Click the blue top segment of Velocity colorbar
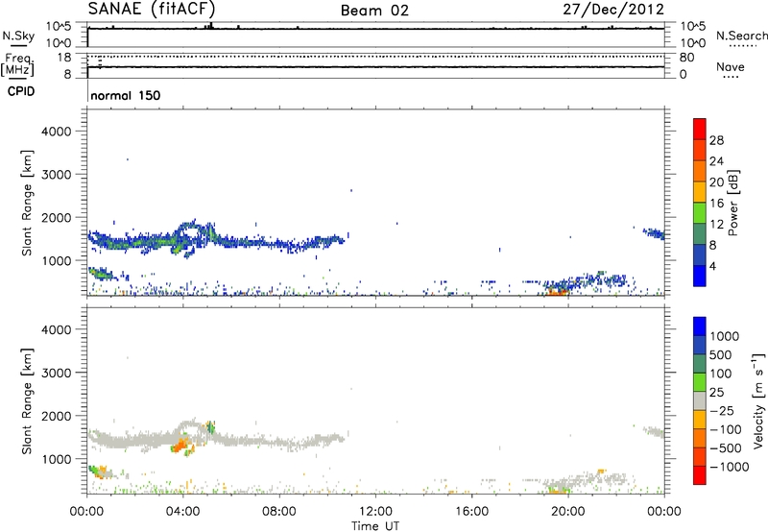 click(700, 326)
